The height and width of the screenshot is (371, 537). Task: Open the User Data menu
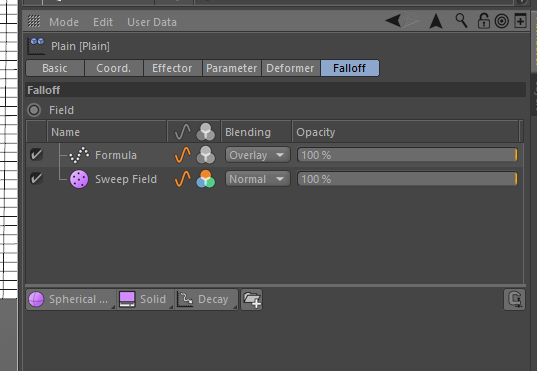click(x=152, y=22)
